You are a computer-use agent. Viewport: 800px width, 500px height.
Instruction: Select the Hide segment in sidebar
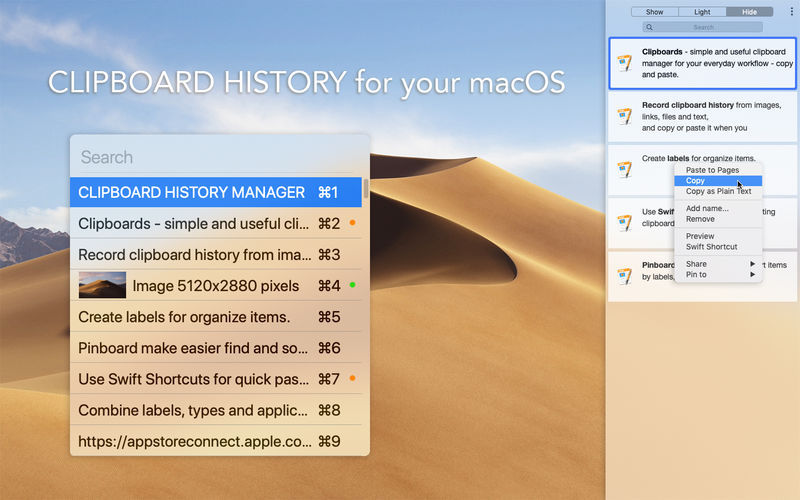(x=749, y=12)
